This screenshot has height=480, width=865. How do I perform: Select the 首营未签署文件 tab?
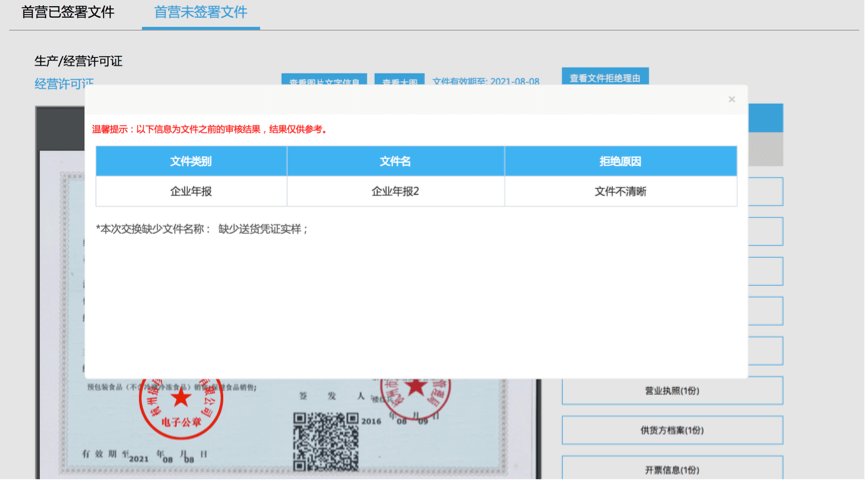click(201, 12)
